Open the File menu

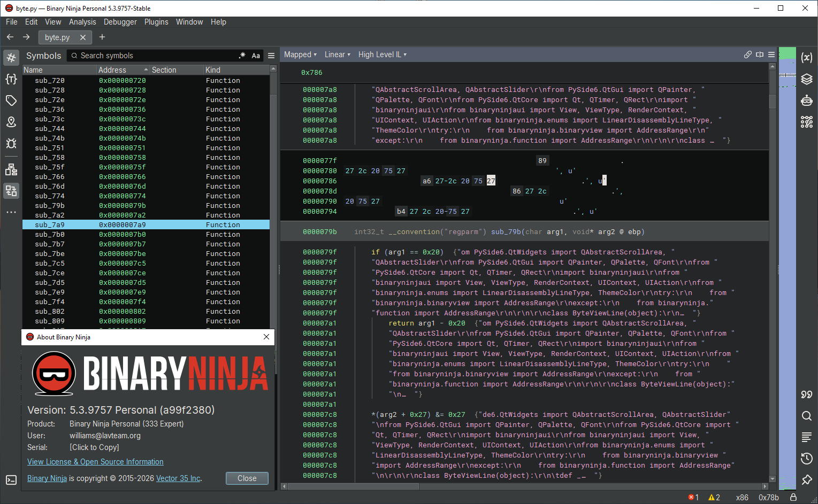point(12,22)
